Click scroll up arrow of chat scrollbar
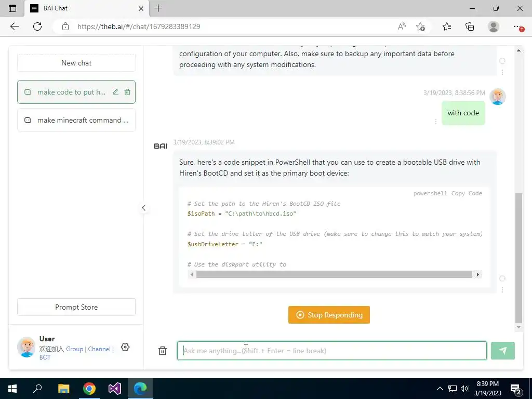This screenshot has height=399, width=532. point(518,50)
